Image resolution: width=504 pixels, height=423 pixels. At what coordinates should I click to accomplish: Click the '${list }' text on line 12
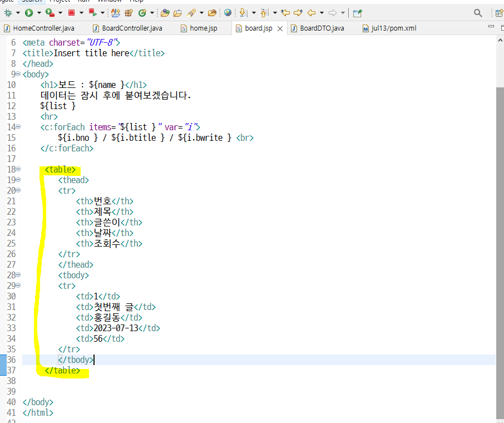pos(58,106)
